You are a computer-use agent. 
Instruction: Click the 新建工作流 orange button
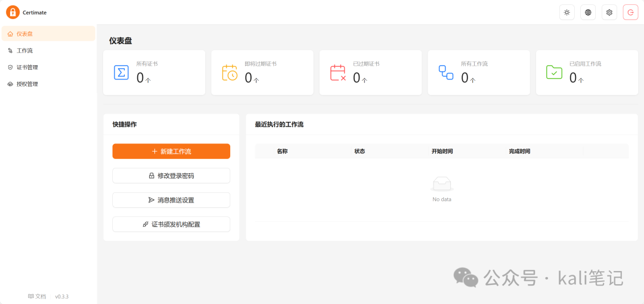pyautogui.click(x=171, y=151)
